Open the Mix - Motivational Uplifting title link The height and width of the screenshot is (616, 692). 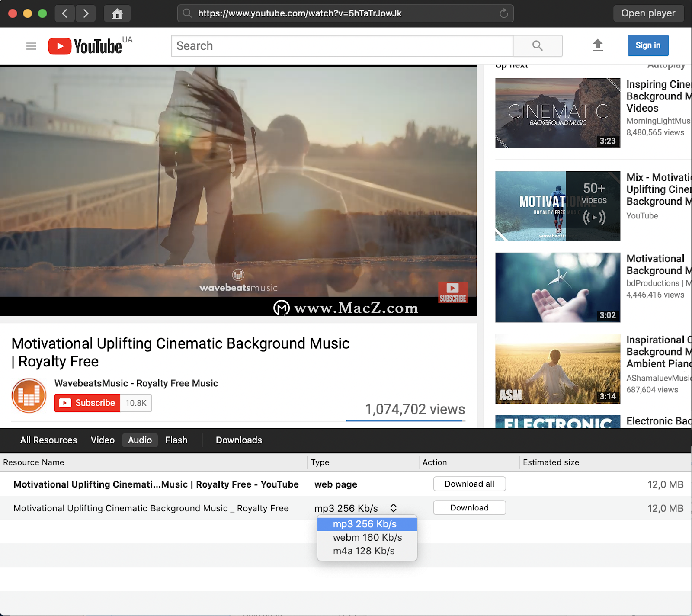(x=659, y=189)
